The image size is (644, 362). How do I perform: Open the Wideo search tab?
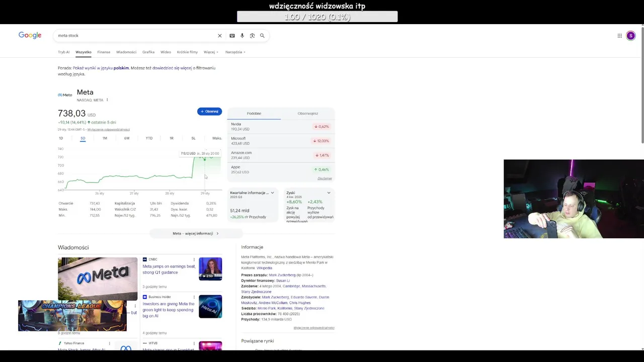click(166, 52)
